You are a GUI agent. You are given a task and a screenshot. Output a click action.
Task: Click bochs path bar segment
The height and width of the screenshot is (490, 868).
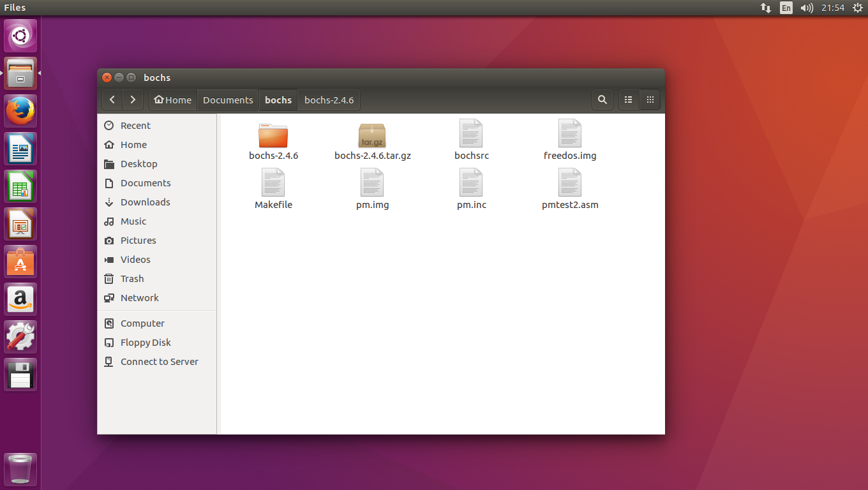(278, 100)
